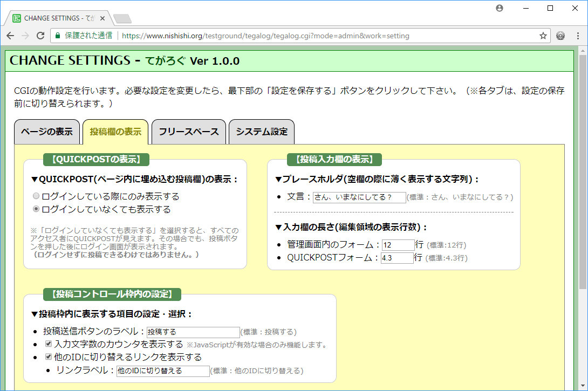
Task: Click the browser address bar URL
Action: [265, 36]
